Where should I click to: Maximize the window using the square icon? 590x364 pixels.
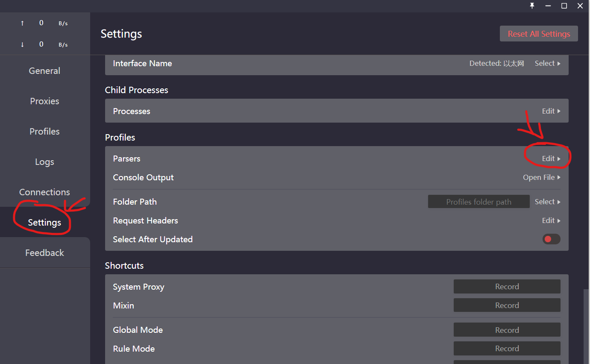click(564, 6)
